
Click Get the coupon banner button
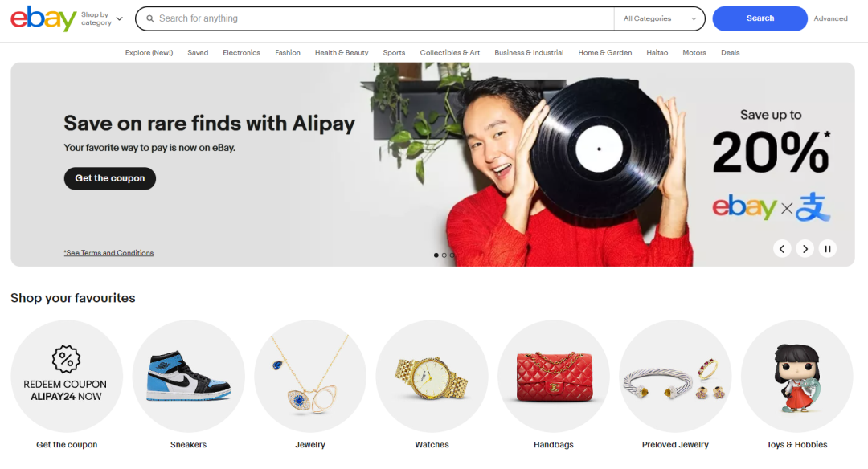coord(109,178)
